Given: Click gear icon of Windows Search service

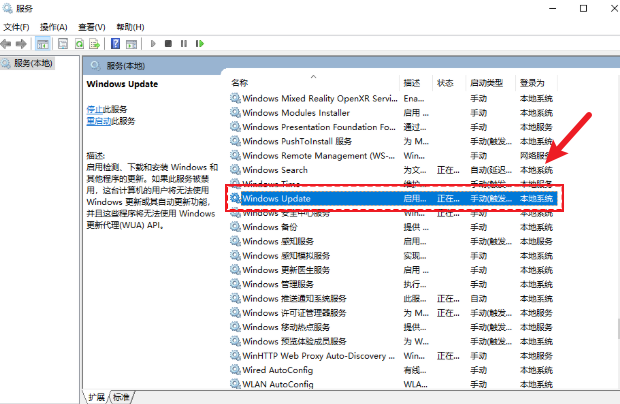Looking at the screenshot, I should (x=235, y=170).
